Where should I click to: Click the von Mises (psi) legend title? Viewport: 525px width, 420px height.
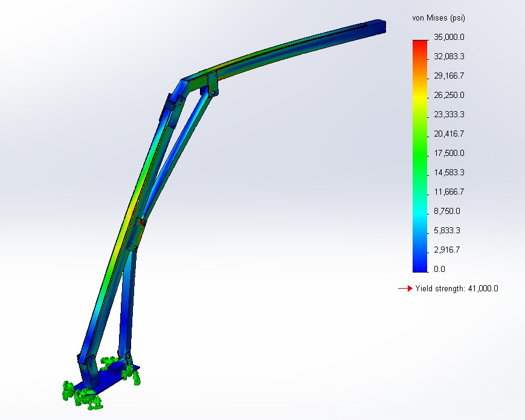point(438,18)
